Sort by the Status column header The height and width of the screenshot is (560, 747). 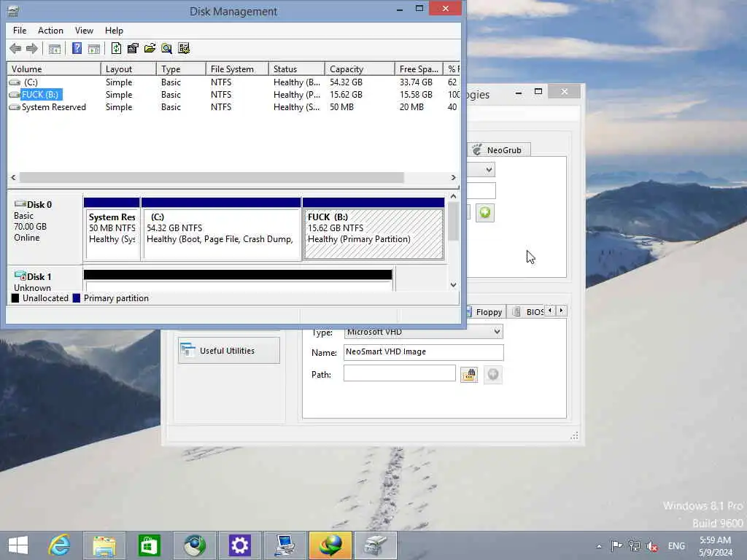[297, 69]
